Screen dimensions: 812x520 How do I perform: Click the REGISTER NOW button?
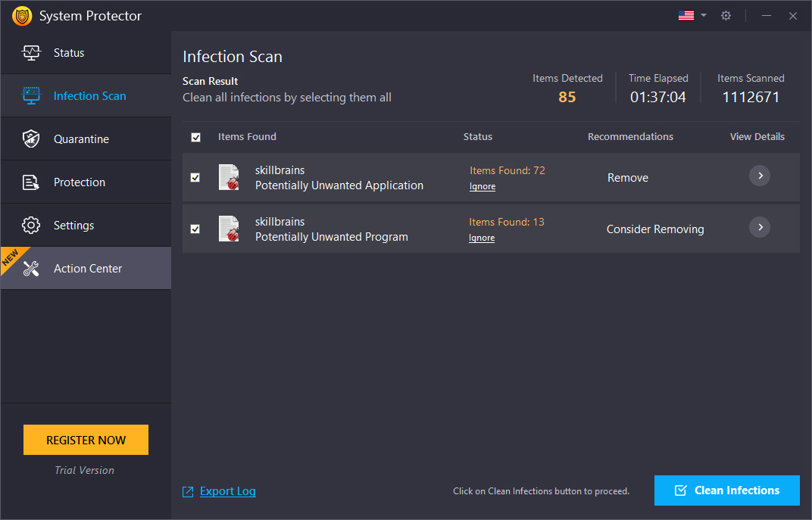pyautogui.click(x=86, y=440)
